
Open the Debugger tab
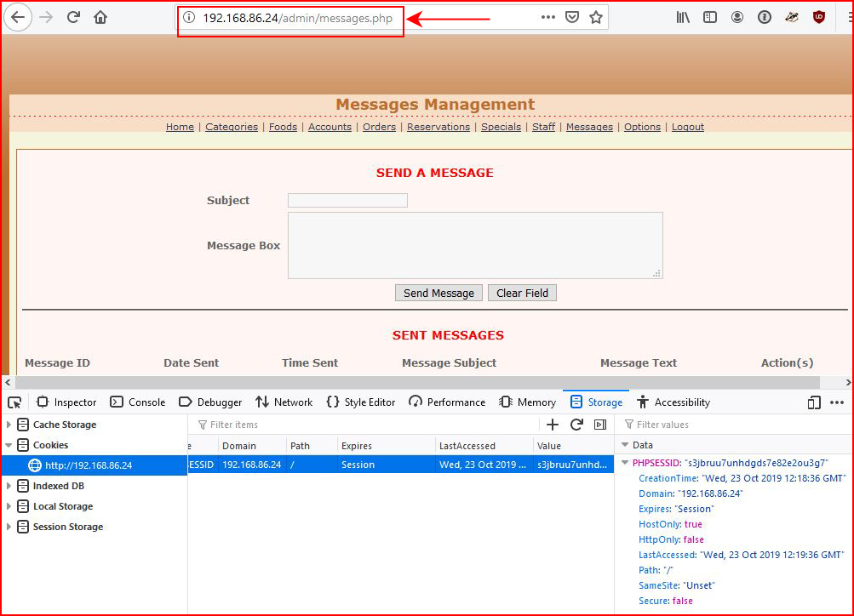[x=210, y=402]
